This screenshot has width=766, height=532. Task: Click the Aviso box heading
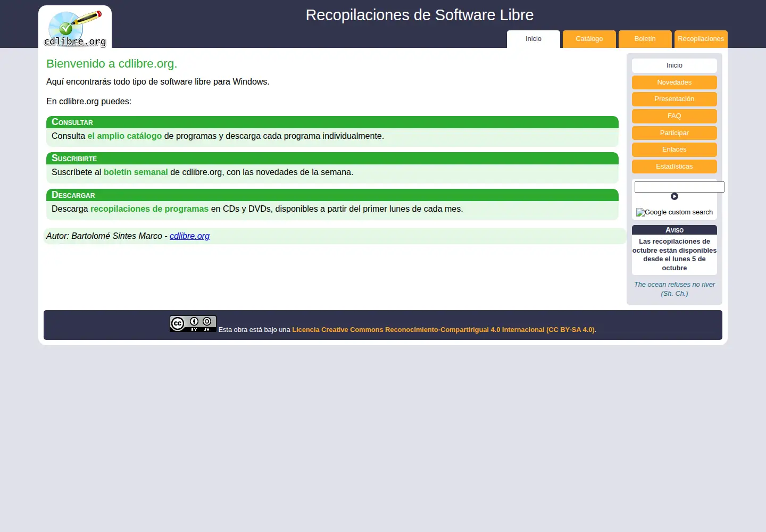[675, 230]
